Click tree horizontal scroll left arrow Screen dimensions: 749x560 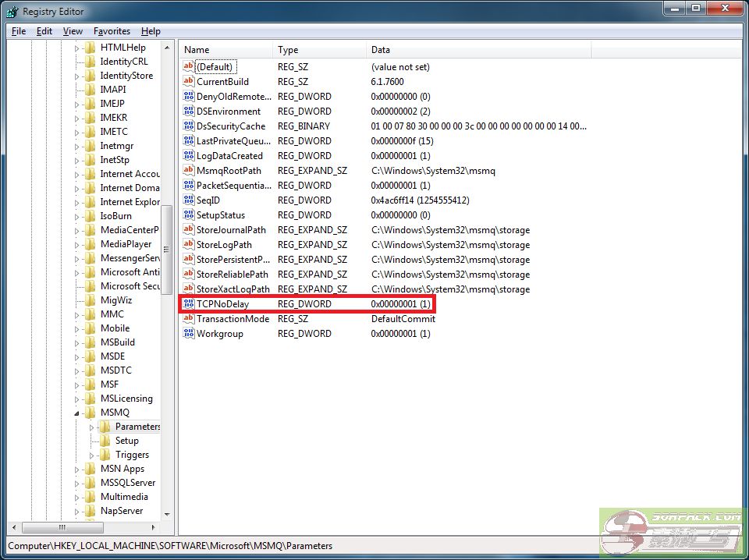tap(14, 527)
